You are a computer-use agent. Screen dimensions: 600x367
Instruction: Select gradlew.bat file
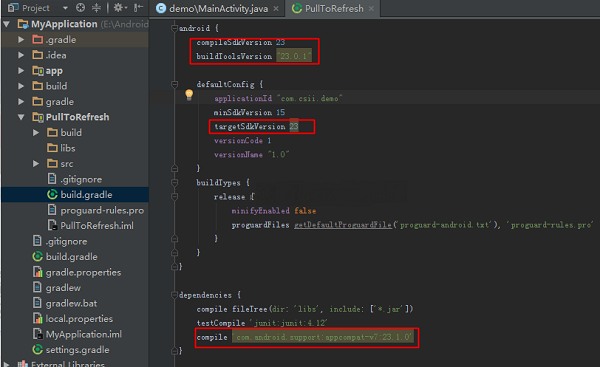(72, 303)
